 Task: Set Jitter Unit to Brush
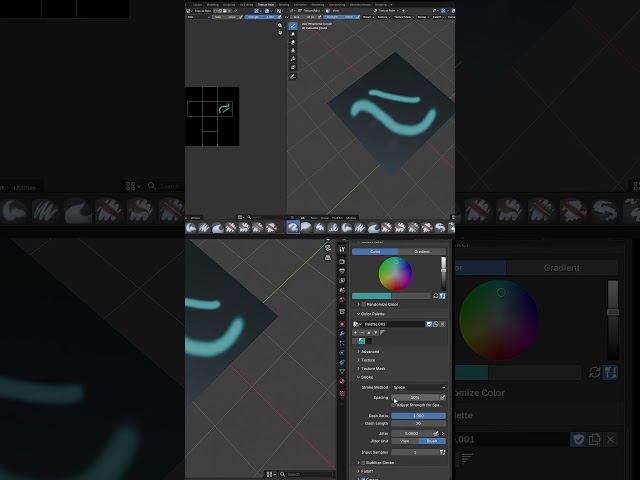coord(432,441)
